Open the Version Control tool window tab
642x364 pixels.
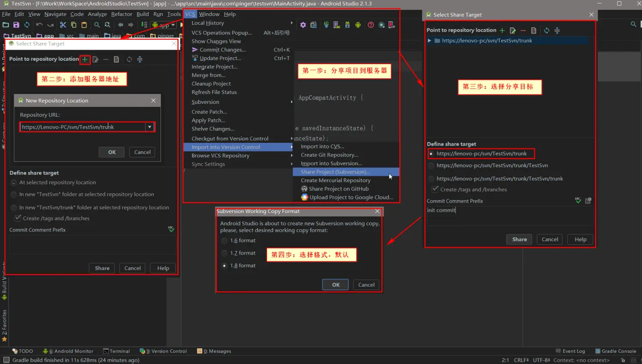pos(163,351)
